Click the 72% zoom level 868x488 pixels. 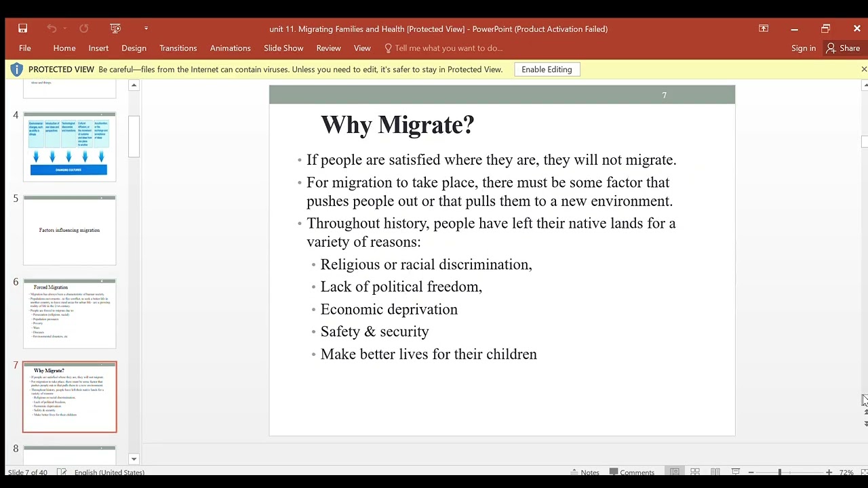pyautogui.click(x=846, y=472)
